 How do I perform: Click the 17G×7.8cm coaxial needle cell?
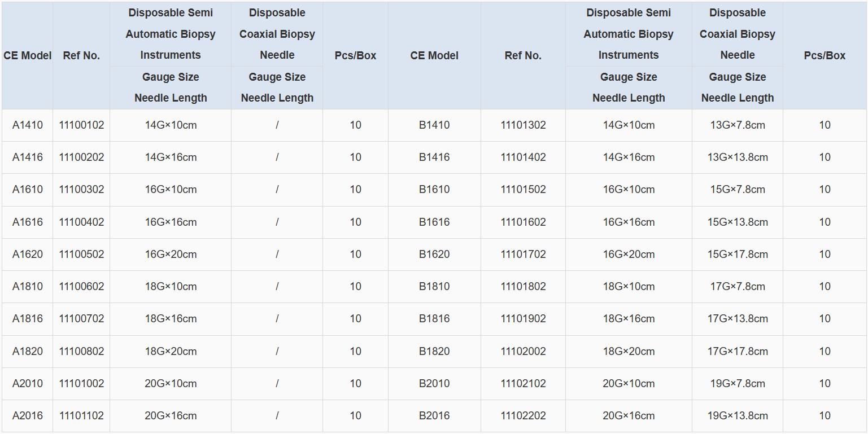point(737,287)
